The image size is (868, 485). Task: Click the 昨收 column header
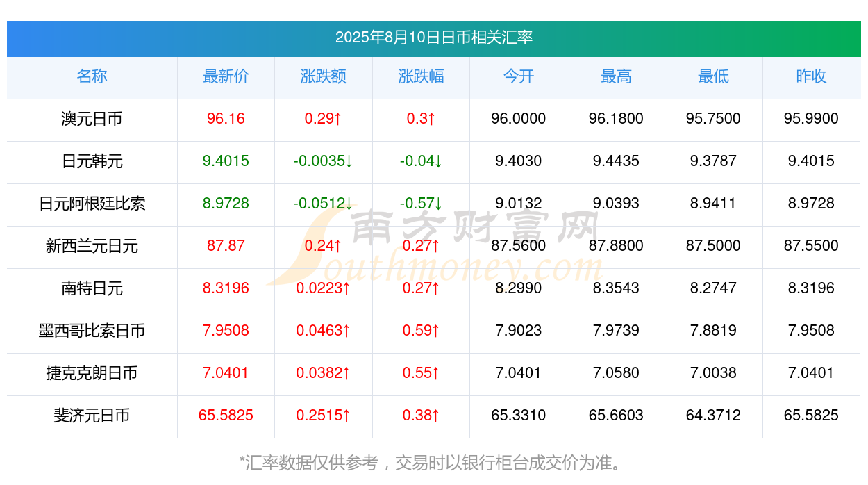pyautogui.click(x=811, y=76)
